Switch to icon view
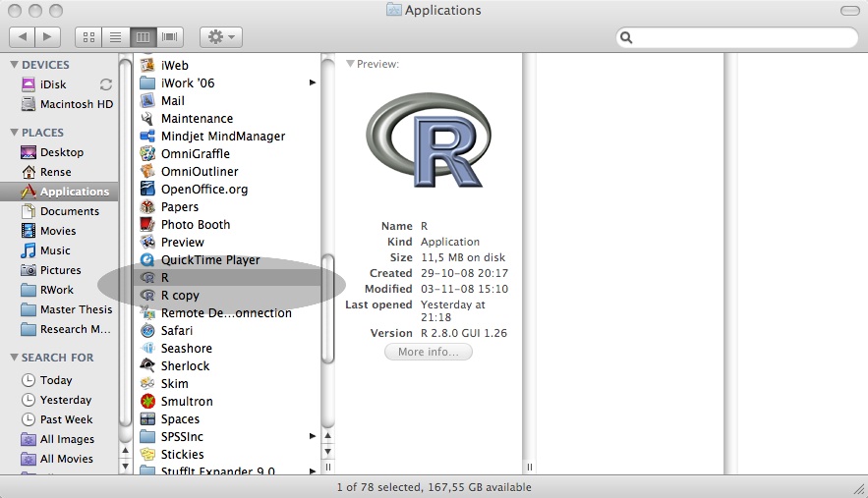Screen dimensions: 868x498 coord(88,37)
